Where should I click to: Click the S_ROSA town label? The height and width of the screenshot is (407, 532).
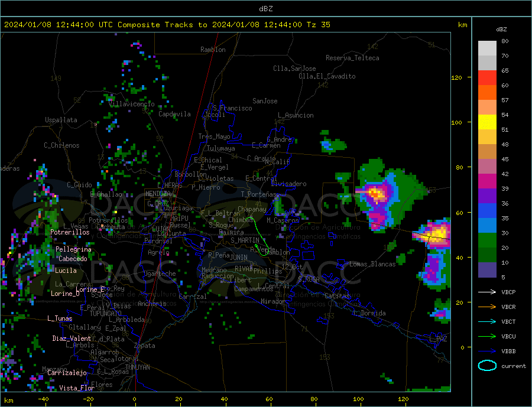309,279
